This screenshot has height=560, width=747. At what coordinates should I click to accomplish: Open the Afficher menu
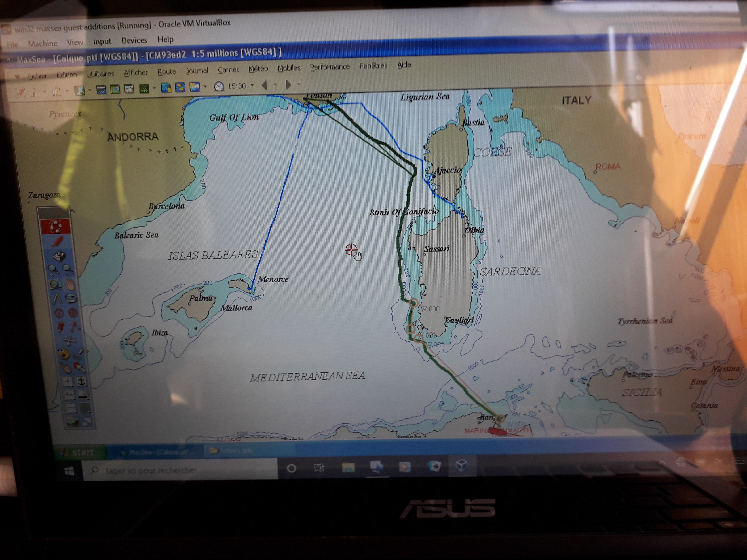point(136,72)
